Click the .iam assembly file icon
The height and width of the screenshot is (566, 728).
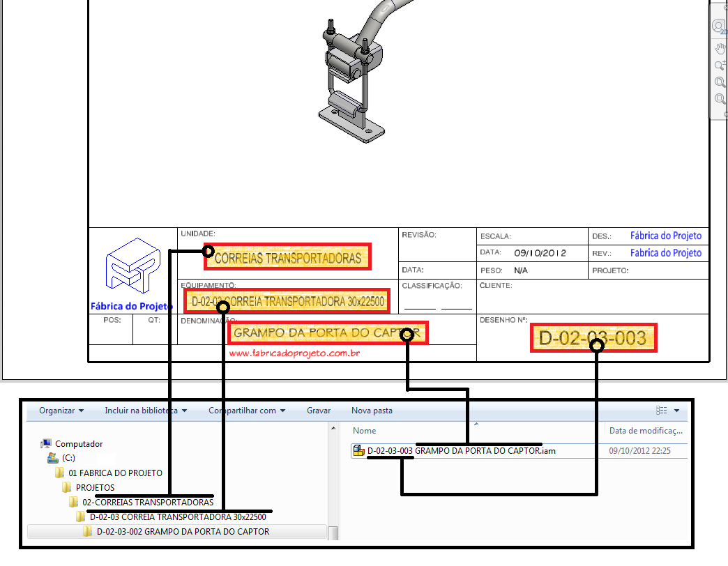coord(358,450)
